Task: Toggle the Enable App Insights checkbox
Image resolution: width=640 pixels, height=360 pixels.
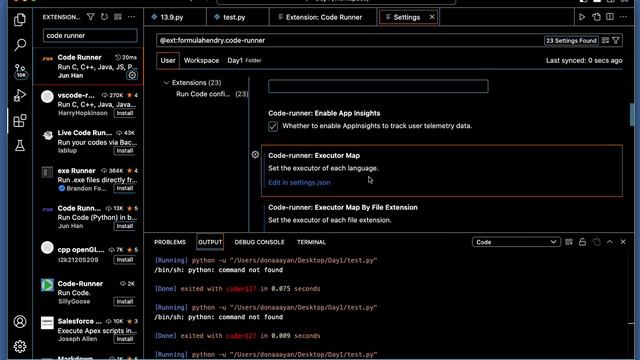Action: pyautogui.click(x=273, y=126)
